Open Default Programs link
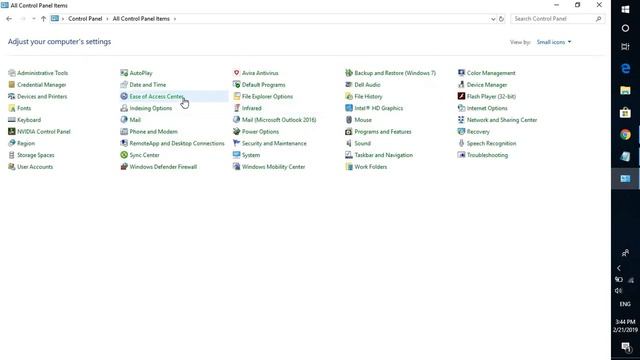This screenshot has height=360, width=640. click(263, 85)
